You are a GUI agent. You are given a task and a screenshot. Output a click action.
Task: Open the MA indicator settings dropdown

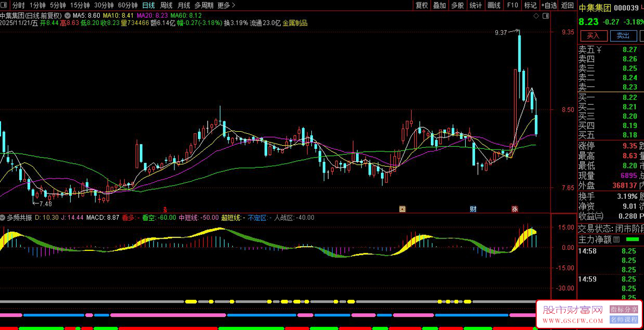[x=67, y=16]
